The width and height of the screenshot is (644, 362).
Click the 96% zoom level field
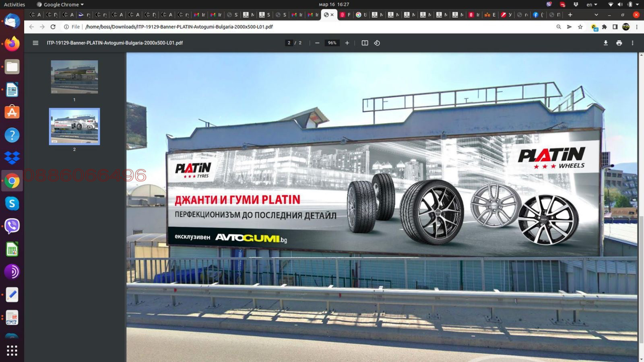[332, 43]
